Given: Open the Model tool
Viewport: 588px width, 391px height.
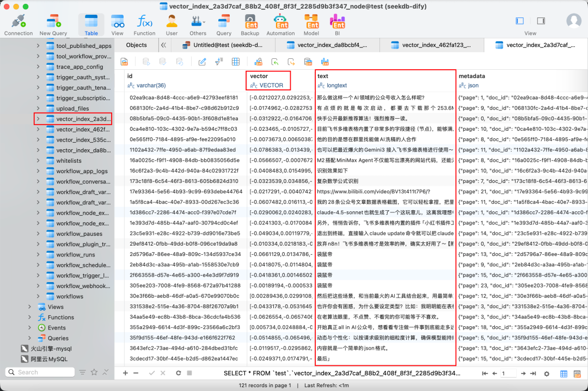Looking at the screenshot, I should pos(311,25).
